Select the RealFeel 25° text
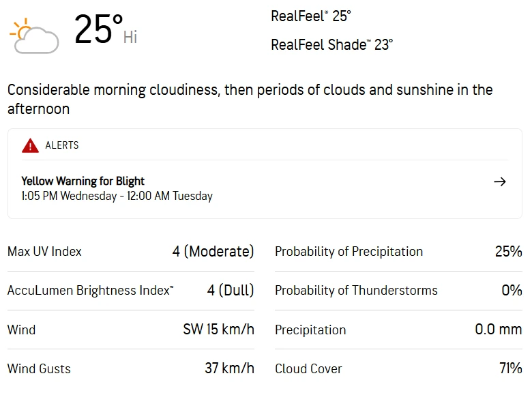 coord(310,16)
